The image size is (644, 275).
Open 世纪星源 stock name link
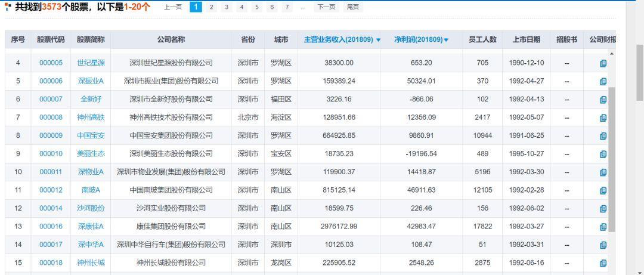pos(91,63)
